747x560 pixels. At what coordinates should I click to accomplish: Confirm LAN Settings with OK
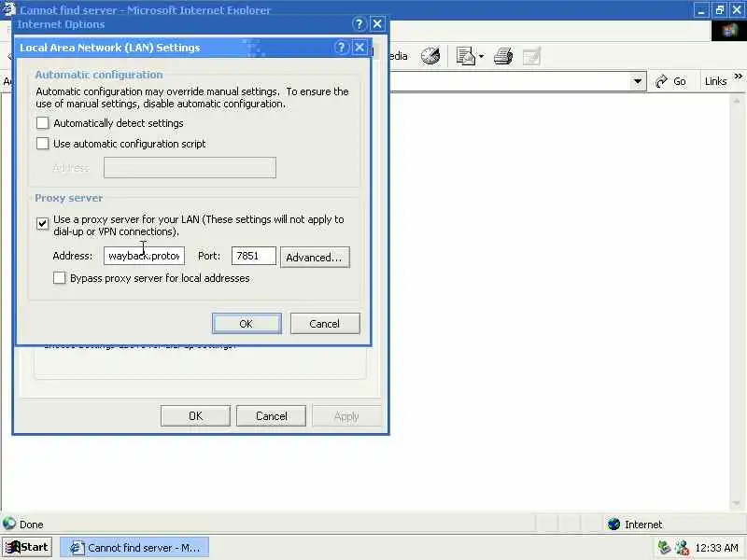(x=247, y=323)
